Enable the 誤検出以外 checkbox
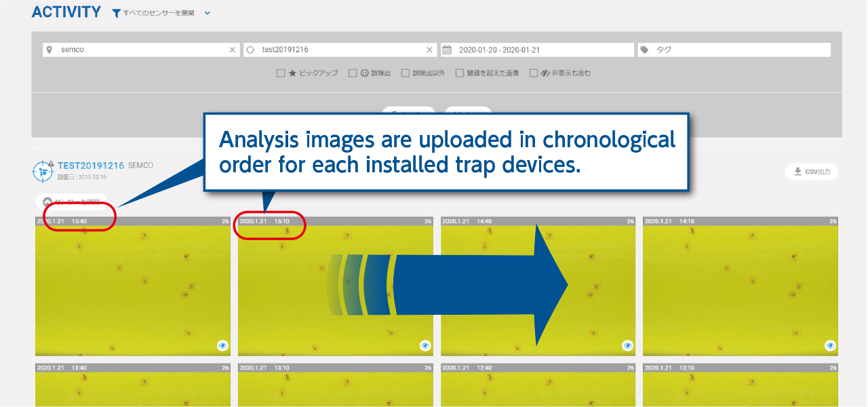Viewport: 868px width, 407px height. pyautogui.click(x=406, y=73)
